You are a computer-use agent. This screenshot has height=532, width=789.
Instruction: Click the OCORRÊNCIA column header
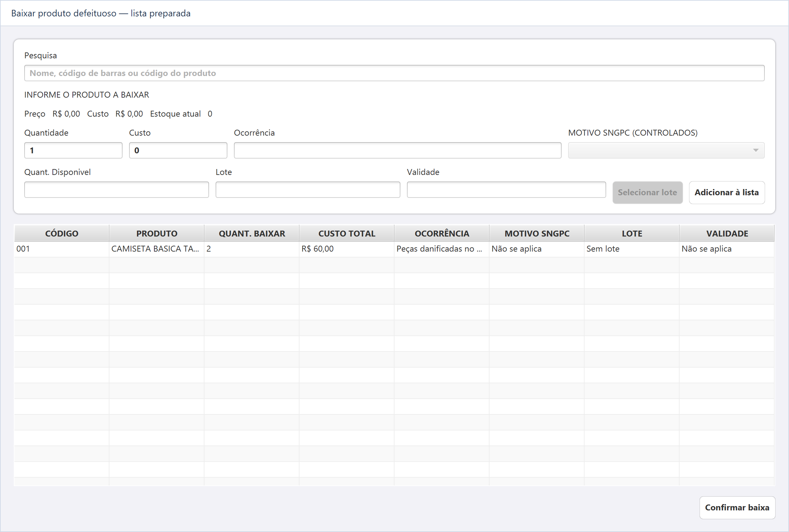pyautogui.click(x=442, y=234)
